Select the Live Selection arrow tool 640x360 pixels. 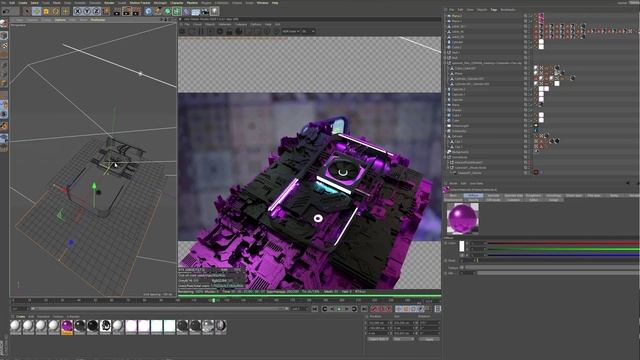pos(27,11)
